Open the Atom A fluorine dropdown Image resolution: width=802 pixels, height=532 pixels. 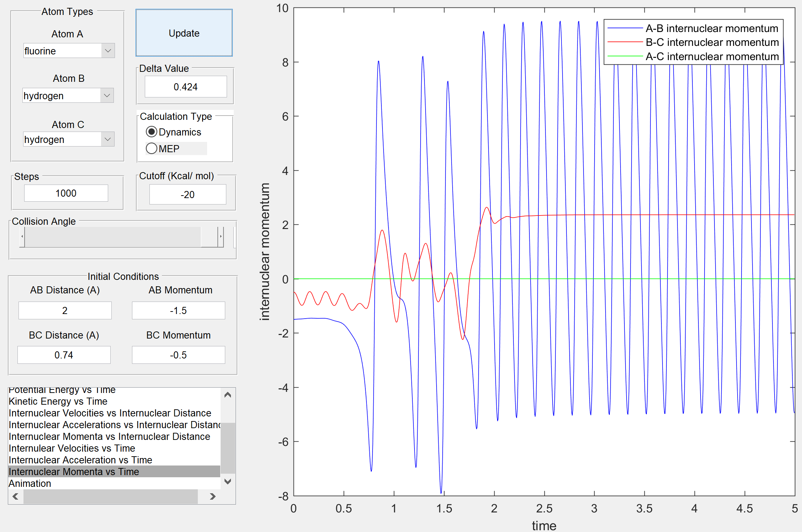(108, 51)
